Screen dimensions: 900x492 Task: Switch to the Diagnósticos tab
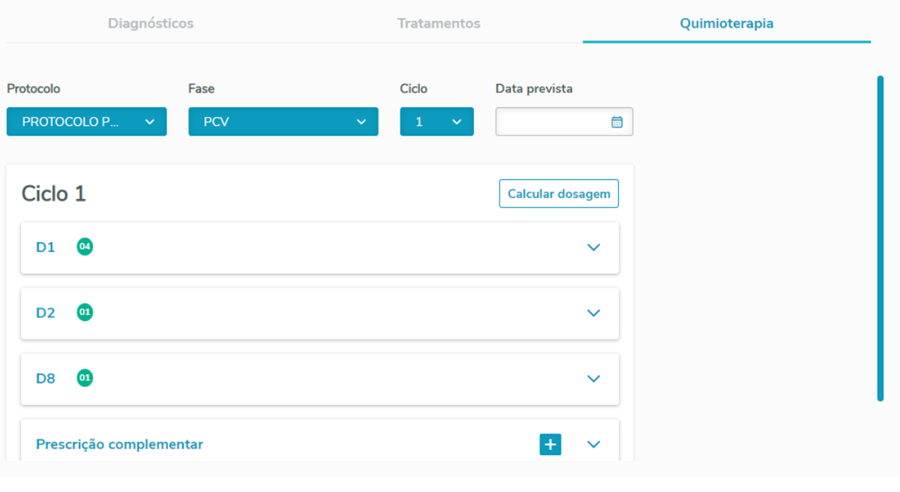(150, 24)
